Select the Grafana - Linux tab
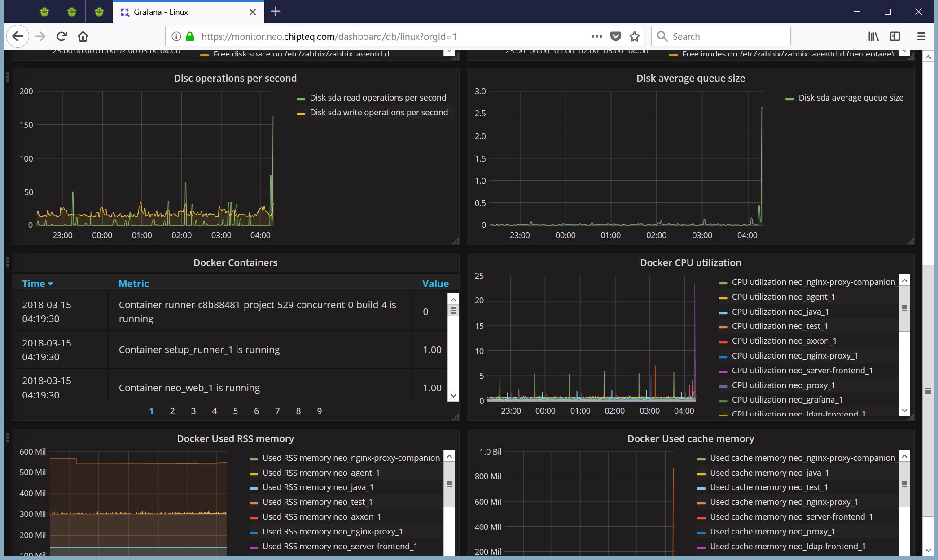 pos(188,12)
